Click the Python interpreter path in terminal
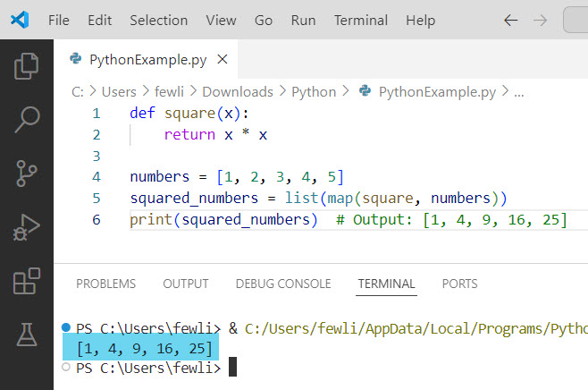Image resolution: width=588 pixels, height=390 pixels. pyautogui.click(x=416, y=329)
